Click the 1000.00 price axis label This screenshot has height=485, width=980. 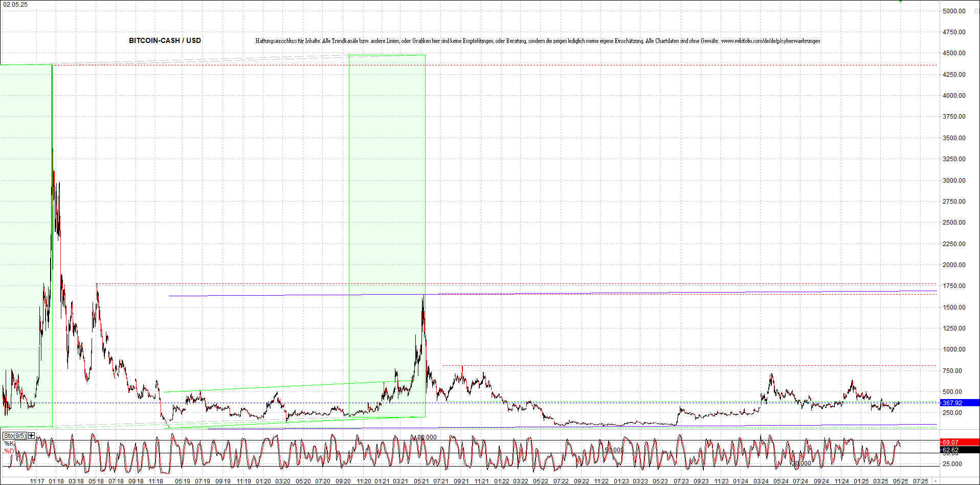pos(954,349)
